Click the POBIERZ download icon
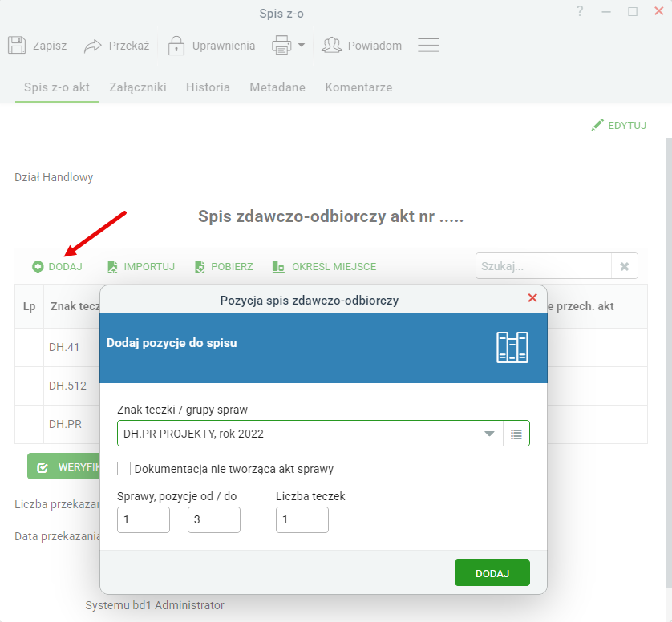Screen dimensions: 672x622 [x=200, y=266]
